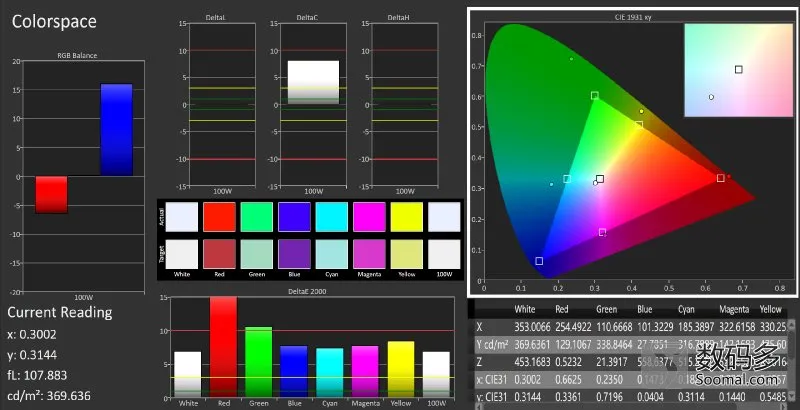Click the White column header in table
The image size is (800, 410).
524,309
